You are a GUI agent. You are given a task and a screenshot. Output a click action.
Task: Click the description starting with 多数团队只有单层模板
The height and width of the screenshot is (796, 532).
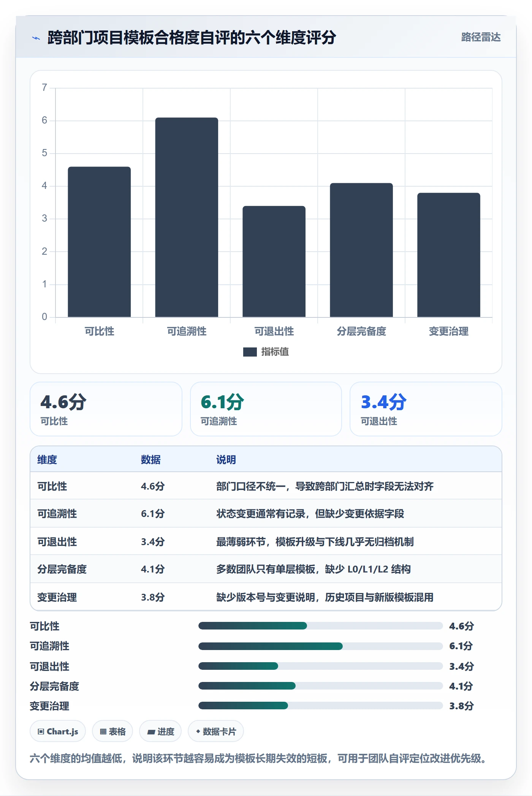(x=313, y=569)
